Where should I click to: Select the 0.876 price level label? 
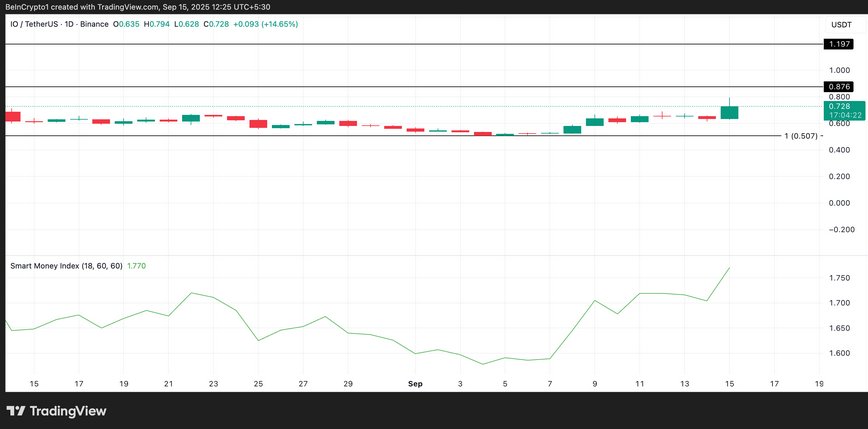pyautogui.click(x=838, y=87)
